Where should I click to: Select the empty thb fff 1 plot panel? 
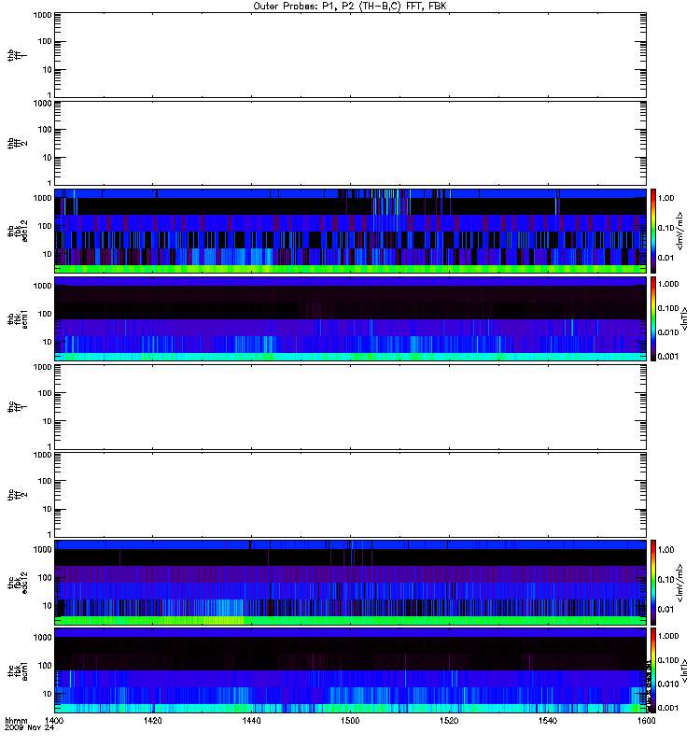coord(350,55)
